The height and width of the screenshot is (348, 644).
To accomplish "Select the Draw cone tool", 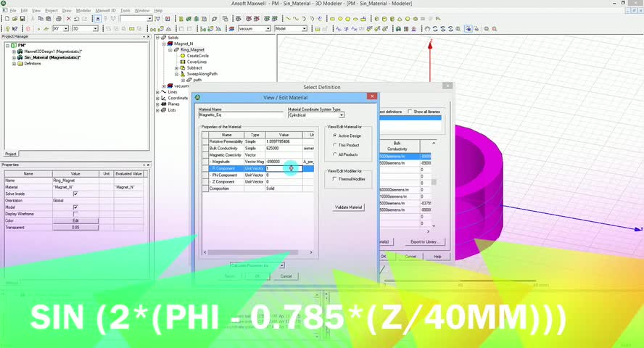I will [x=400, y=19].
